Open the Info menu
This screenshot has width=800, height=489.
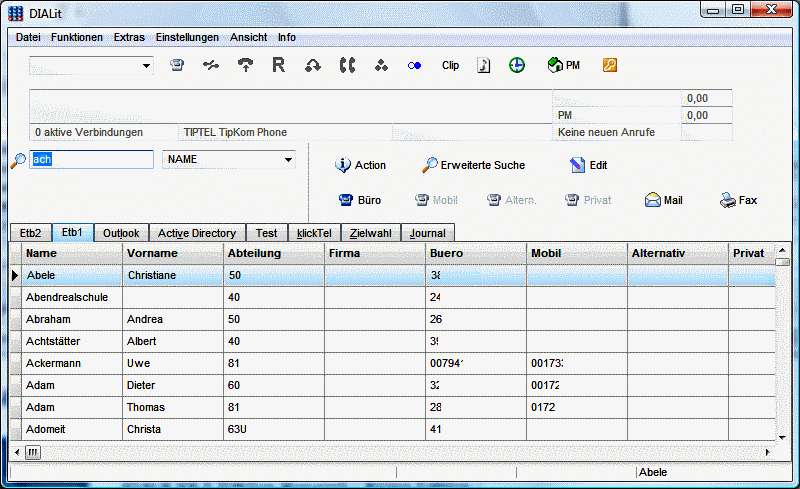pyautogui.click(x=286, y=37)
